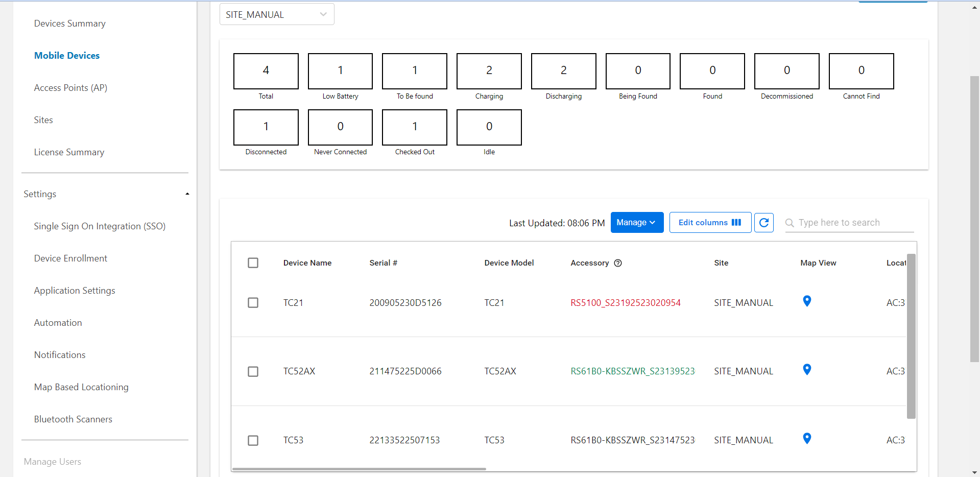Open Single Sign On Integration (SSO)
The height and width of the screenshot is (477, 980).
100,226
